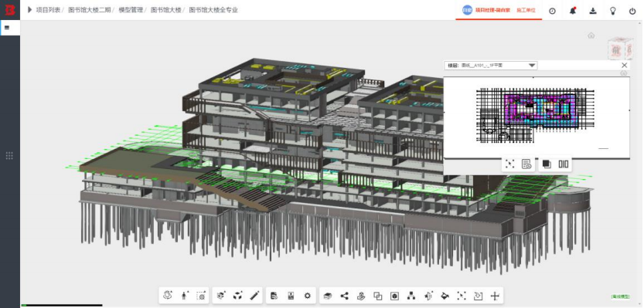Click the overlapping squares compare icon
This screenshot has height=308, width=644.
377,296
